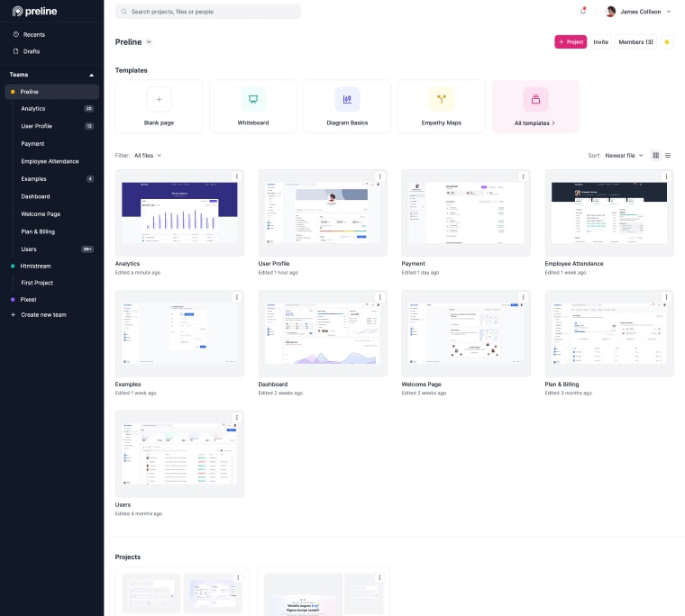This screenshot has height=616, width=685.
Task: Click the All templates stack icon
Action: click(535, 100)
